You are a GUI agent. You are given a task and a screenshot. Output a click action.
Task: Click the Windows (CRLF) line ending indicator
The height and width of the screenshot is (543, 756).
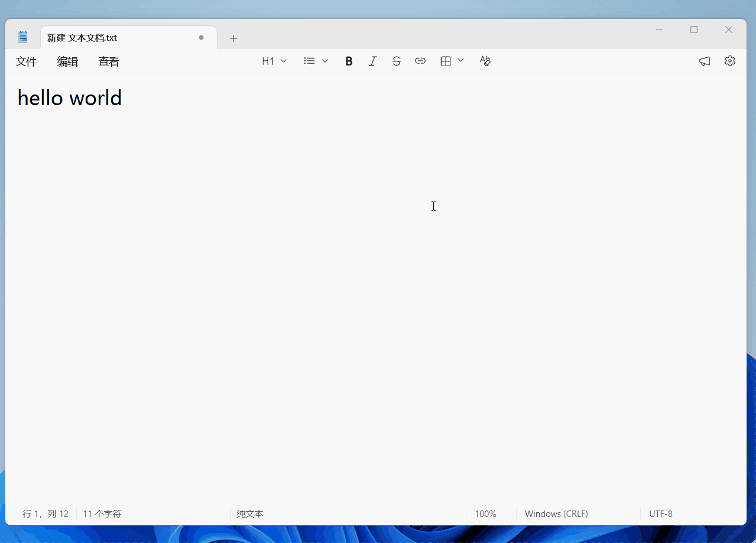(556, 514)
